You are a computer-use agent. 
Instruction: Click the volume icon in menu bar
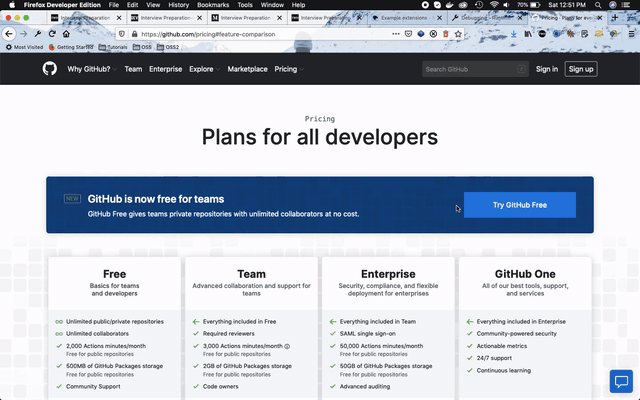tap(507, 5)
